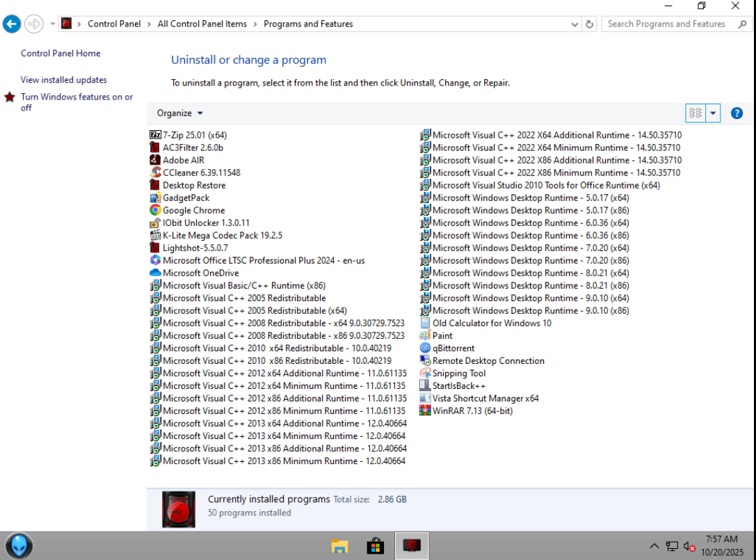Change your view button
Viewport: 756px width, 560px height.
click(695, 113)
